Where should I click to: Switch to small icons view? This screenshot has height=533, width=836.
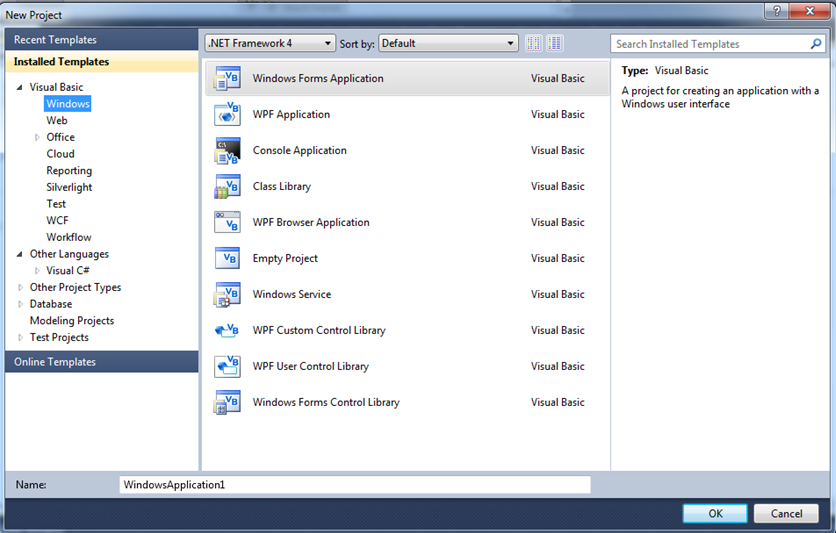click(x=534, y=43)
